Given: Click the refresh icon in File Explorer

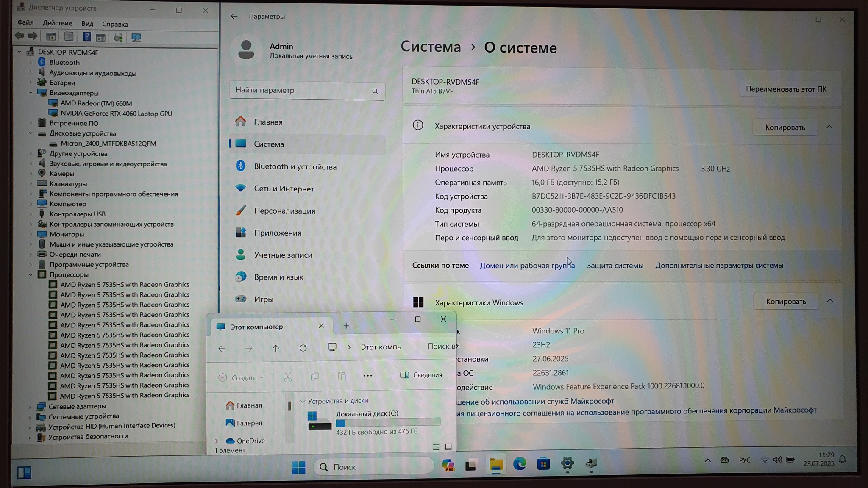Looking at the screenshot, I should click(x=303, y=348).
